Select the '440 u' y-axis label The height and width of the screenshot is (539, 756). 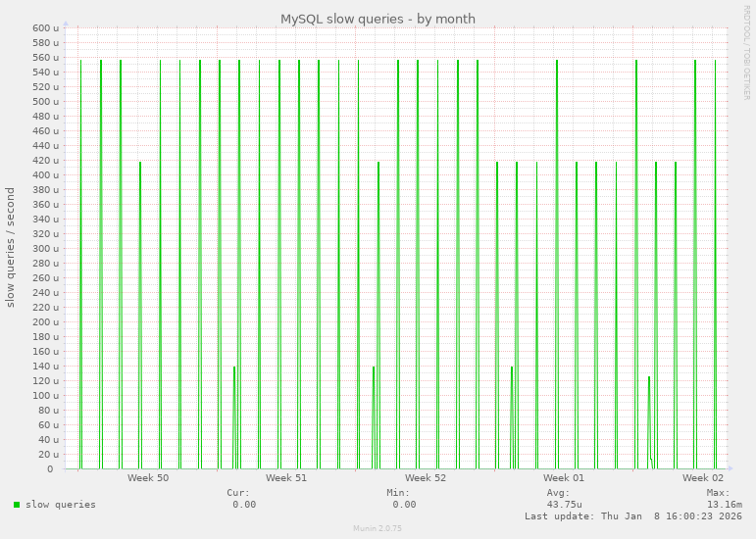point(46,145)
